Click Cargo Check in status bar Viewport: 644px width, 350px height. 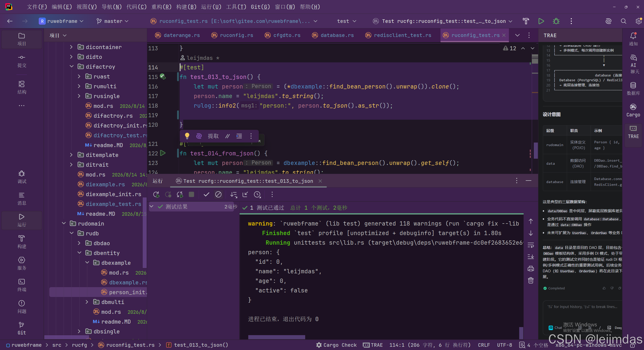click(337, 345)
